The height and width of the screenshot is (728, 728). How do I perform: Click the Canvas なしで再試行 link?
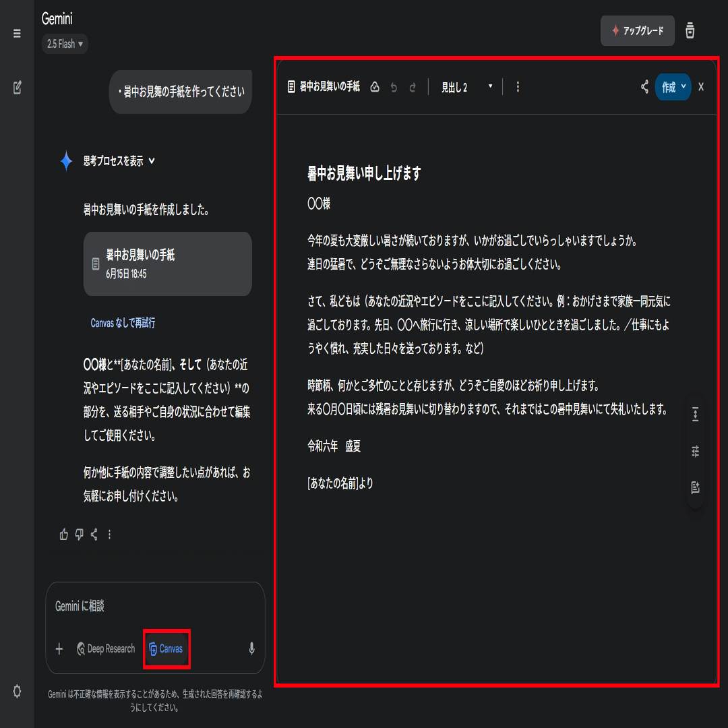click(123, 322)
